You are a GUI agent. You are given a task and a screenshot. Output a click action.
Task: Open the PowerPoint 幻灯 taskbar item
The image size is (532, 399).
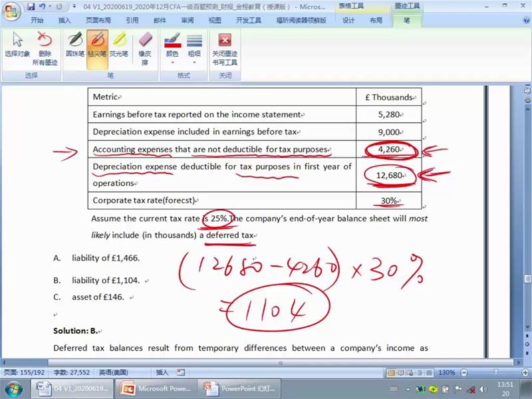[x=239, y=389]
